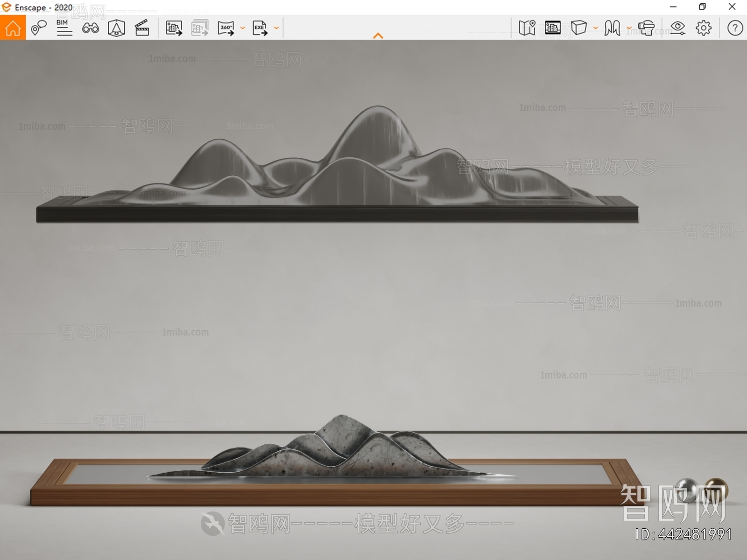Screen dimensions: 747x560
Task: Open the minimap location icon
Action: pyautogui.click(x=527, y=28)
